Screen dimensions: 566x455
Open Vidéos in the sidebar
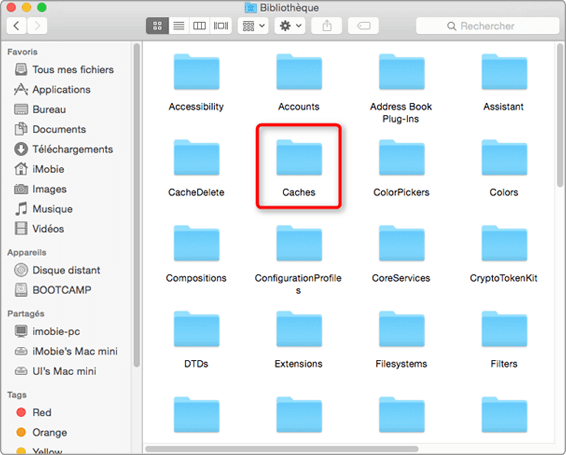(39, 229)
